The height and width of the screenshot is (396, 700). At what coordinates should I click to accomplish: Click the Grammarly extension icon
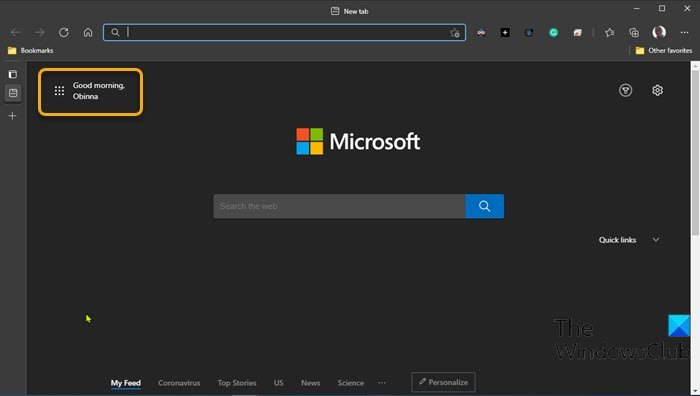[553, 32]
